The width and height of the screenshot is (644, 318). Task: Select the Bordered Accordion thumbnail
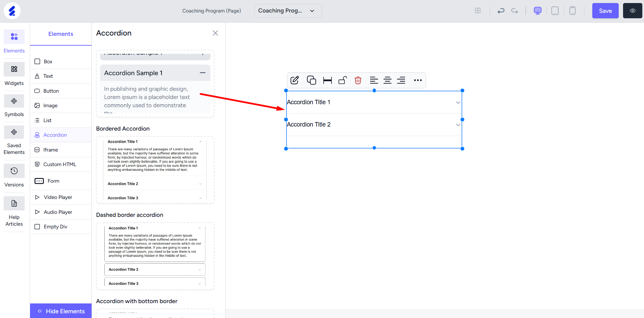[155, 170]
